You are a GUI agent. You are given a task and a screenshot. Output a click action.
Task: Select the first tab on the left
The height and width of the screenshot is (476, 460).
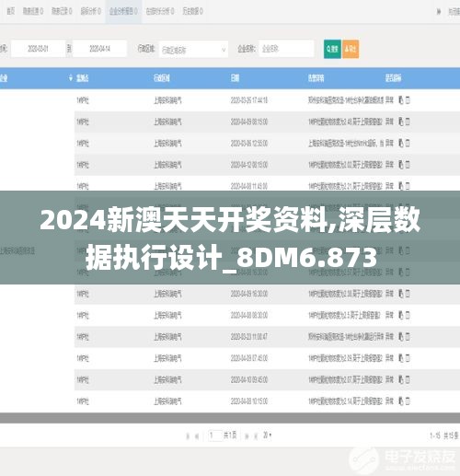click(10, 11)
